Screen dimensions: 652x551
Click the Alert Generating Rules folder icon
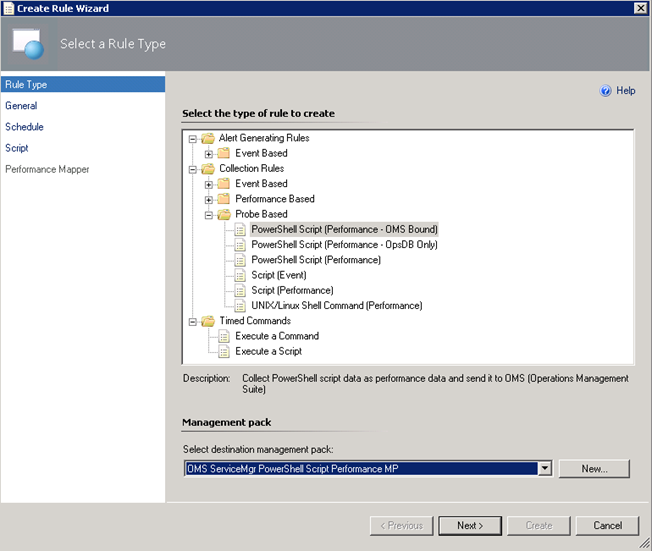[208, 138]
